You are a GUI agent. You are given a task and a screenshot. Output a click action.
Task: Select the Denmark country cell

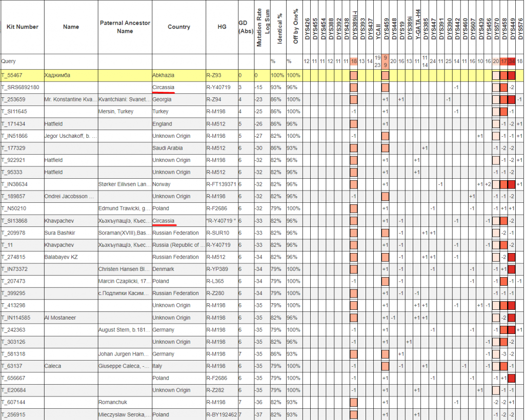click(163, 269)
